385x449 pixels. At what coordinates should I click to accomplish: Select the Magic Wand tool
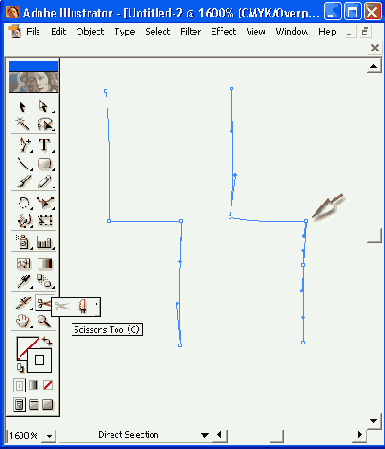(x=22, y=124)
